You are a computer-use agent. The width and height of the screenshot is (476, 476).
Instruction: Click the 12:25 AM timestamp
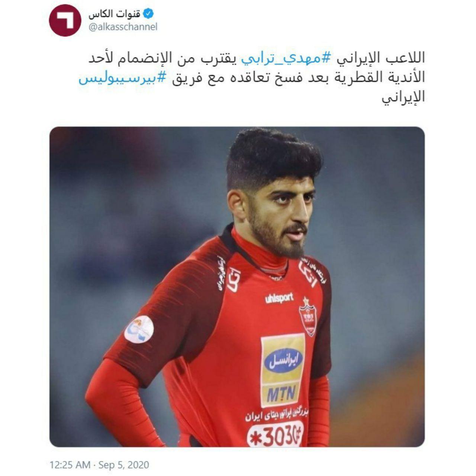coord(70,465)
